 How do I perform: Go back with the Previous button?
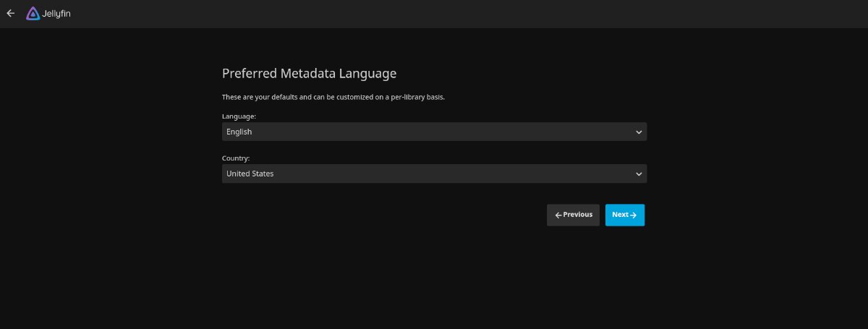click(x=573, y=215)
